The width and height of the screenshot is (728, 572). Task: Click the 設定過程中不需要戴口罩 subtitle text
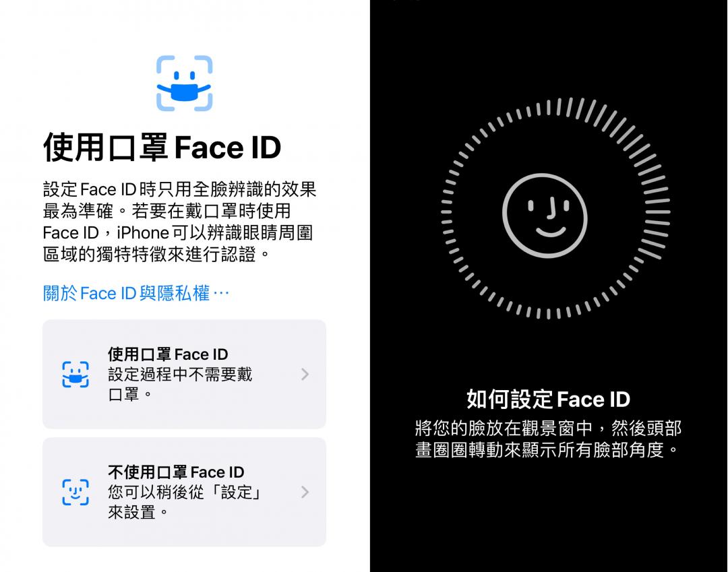pos(180,384)
